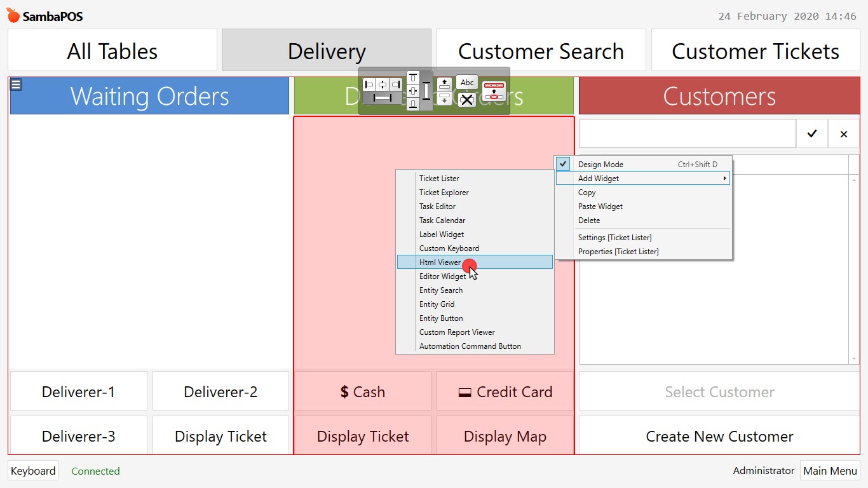Viewport: 868px width, 488px height.
Task: Click the Abc caption icon in design toolbar
Action: [x=466, y=82]
